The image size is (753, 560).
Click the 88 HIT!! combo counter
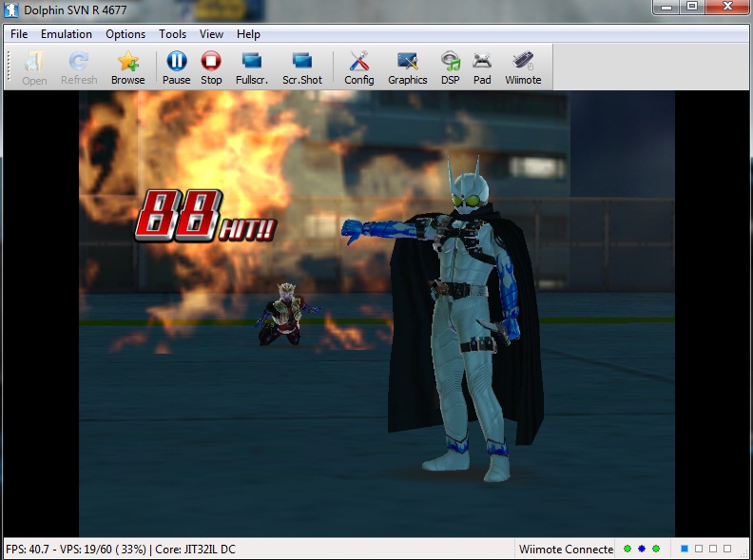click(x=205, y=216)
